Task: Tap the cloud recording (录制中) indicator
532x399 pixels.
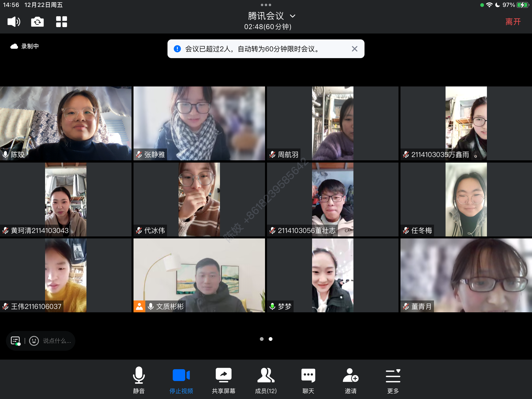Action: (x=25, y=46)
